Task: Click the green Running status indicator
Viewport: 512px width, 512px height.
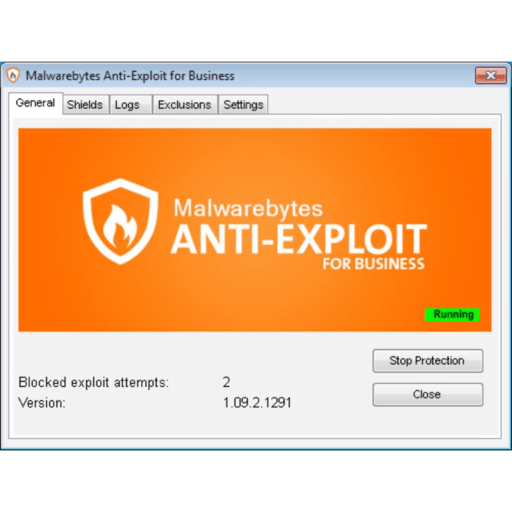Action: (452, 314)
